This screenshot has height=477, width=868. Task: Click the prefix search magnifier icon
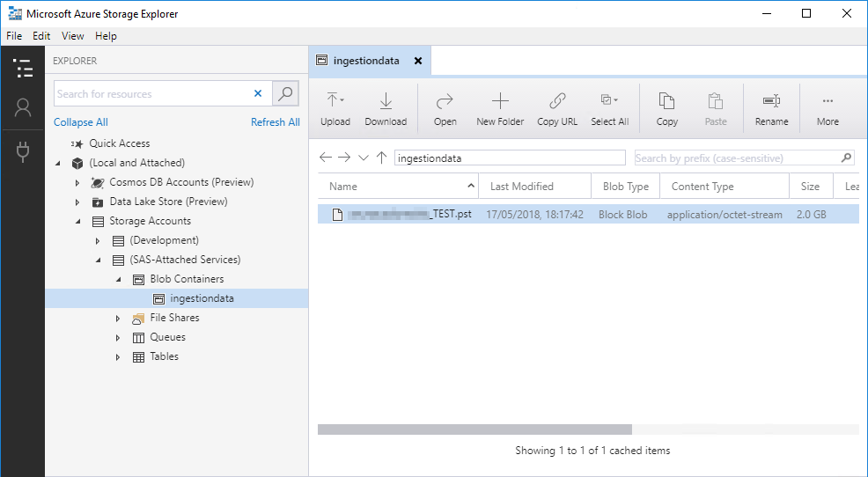click(x=846, y=158)
